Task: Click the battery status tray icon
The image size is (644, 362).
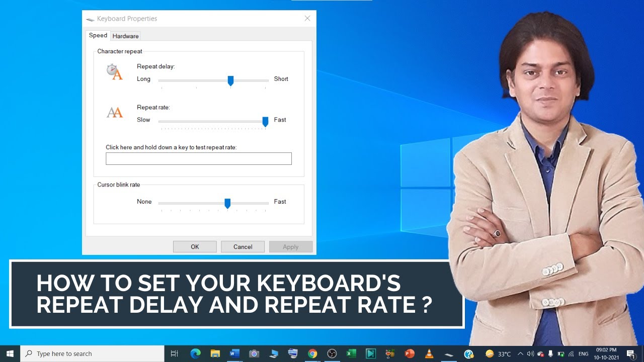Action: 561,354
